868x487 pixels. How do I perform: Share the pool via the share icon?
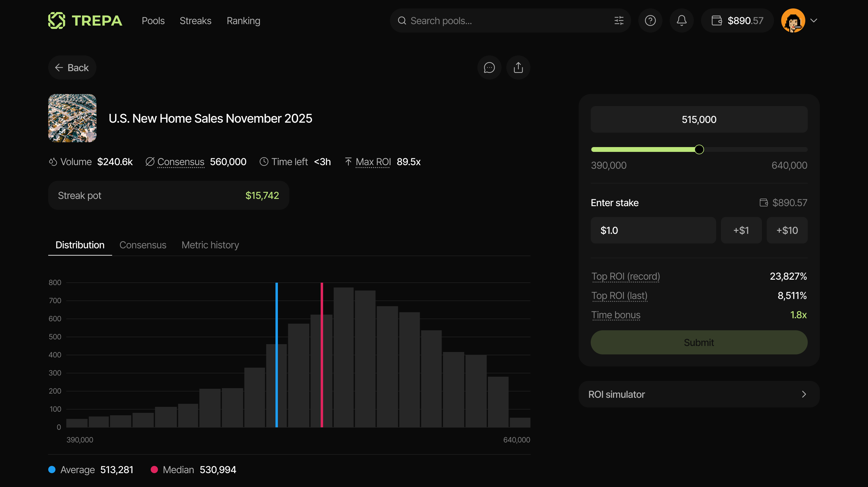point(518,68)
